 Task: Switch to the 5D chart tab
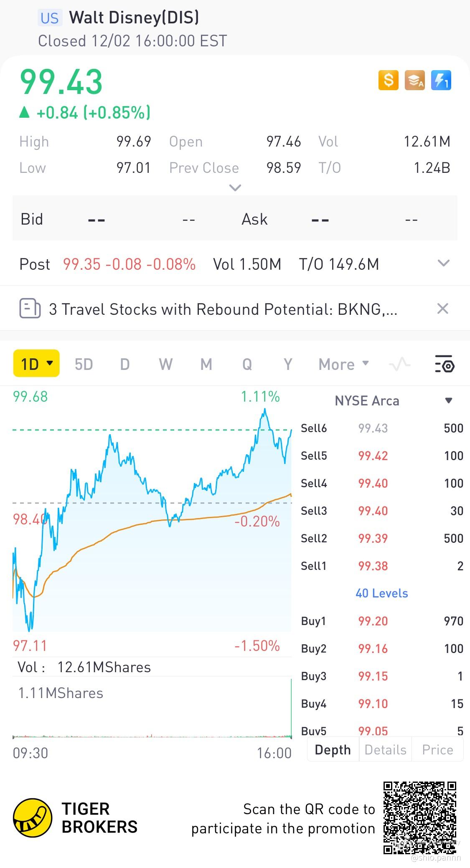coord(84,364)
